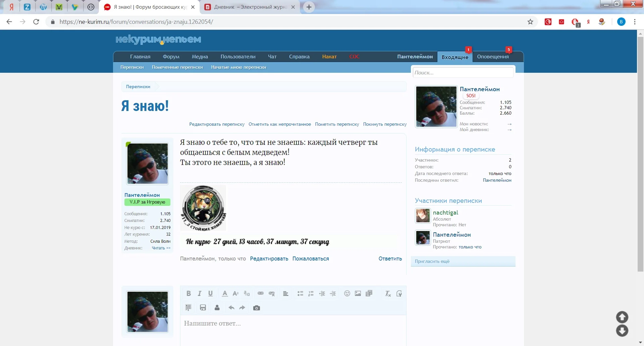Click the camera icon in editor toolbar
The width and height of the screenshot is (644, 346).
pos(257,308)
